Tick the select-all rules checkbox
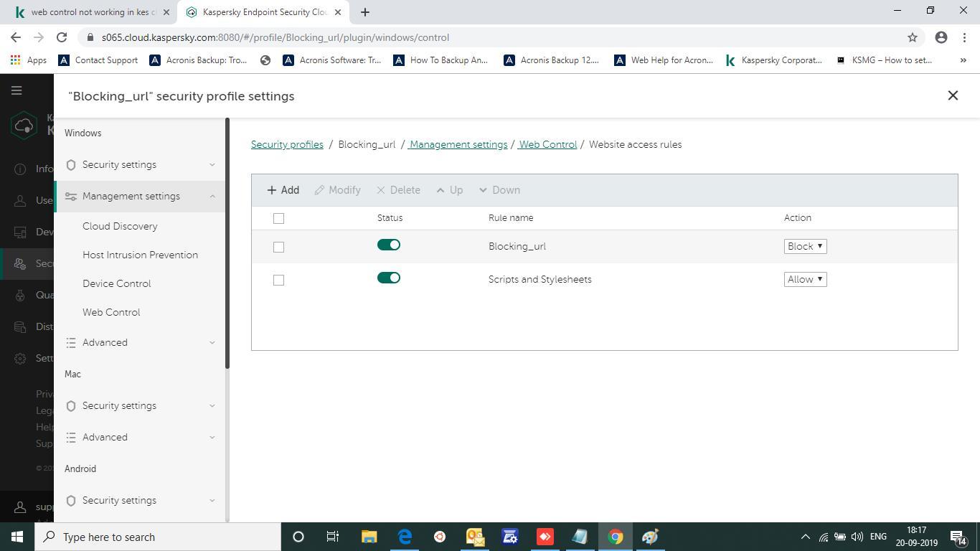Screen dimensions: 980x551 [x=278, y=218]
